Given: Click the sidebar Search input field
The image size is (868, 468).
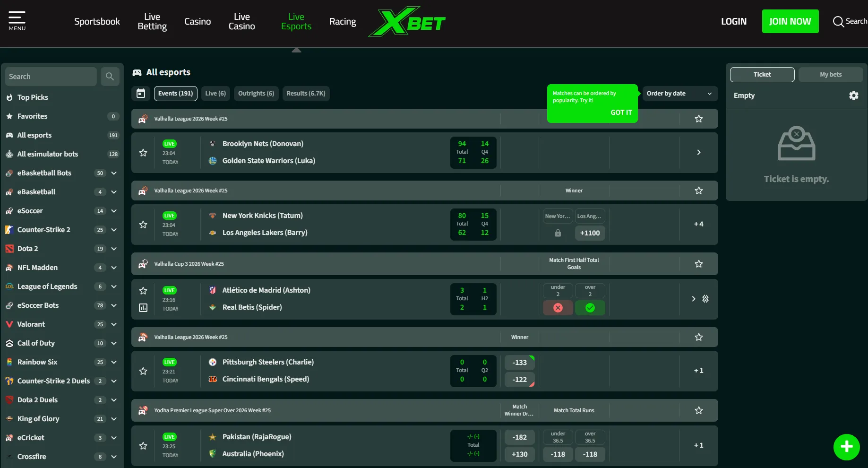Looking at the screenshot, I should [51, 77].
